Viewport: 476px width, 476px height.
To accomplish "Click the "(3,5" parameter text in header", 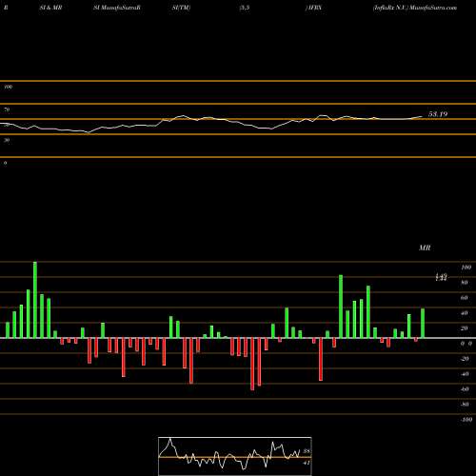I will coord(245,8).
